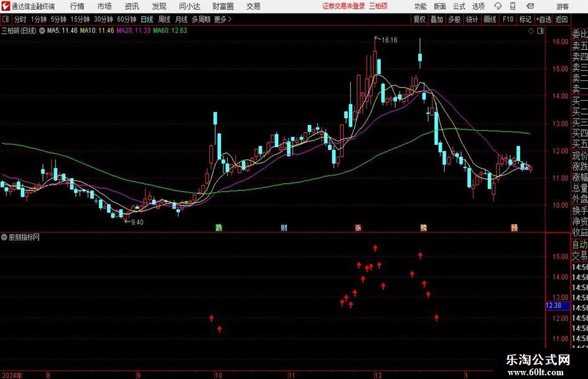
Task: Open the 公式 menu
Action: tap(459, 6)
